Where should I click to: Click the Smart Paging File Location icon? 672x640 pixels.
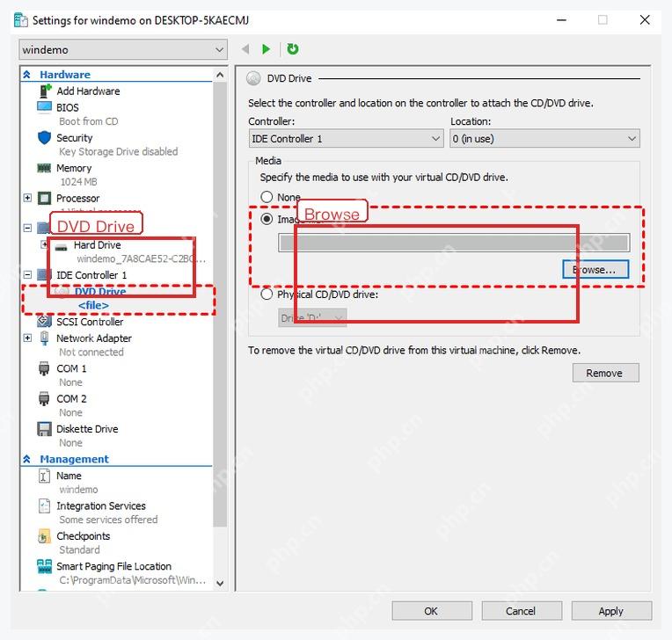click(x=44, y=566)
